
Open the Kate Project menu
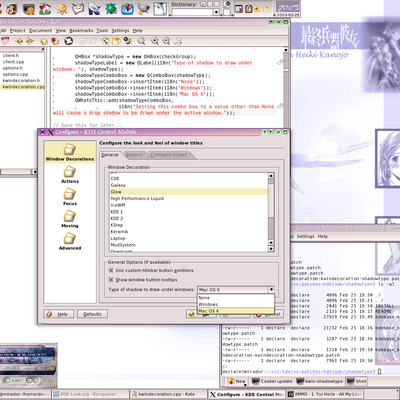(x=18, y=30)
